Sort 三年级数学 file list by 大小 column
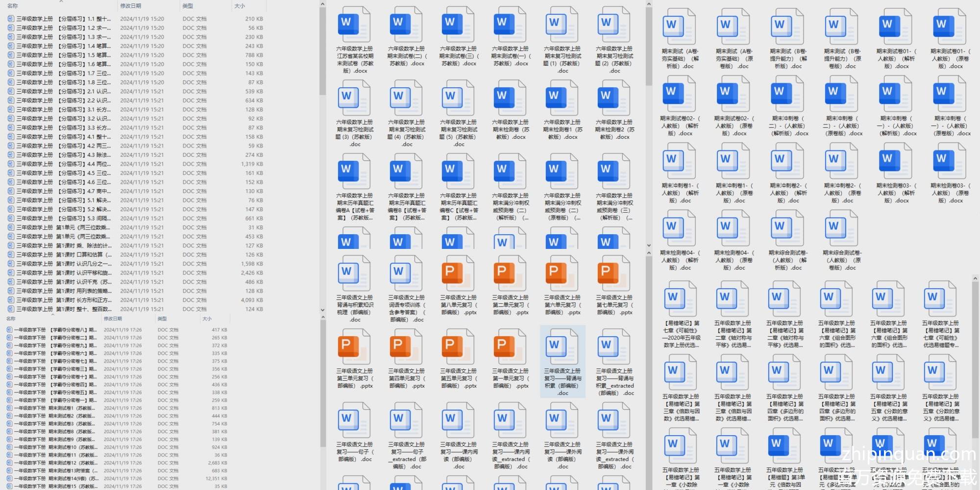The image size is (980, 490). click(x=240, y=6)
